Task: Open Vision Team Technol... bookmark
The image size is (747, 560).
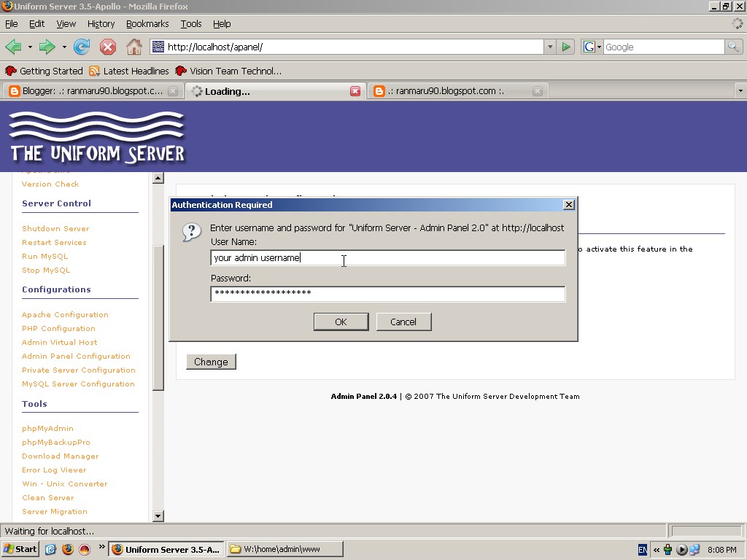Action: click(228, 71)
